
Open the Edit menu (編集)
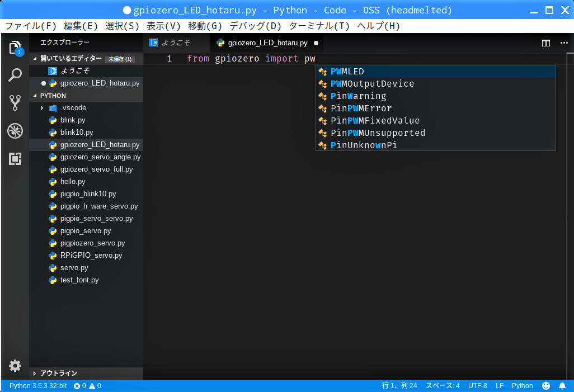[81, 26]
